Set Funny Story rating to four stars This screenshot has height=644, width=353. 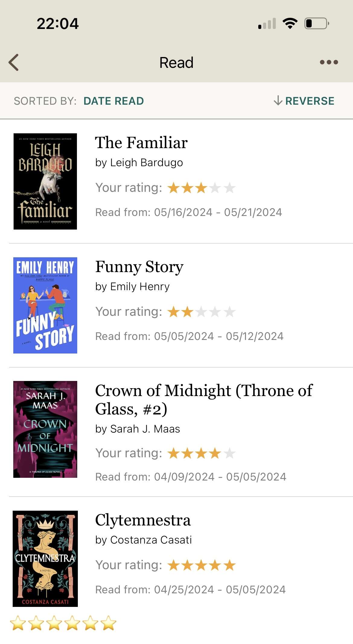click(215, 312)
